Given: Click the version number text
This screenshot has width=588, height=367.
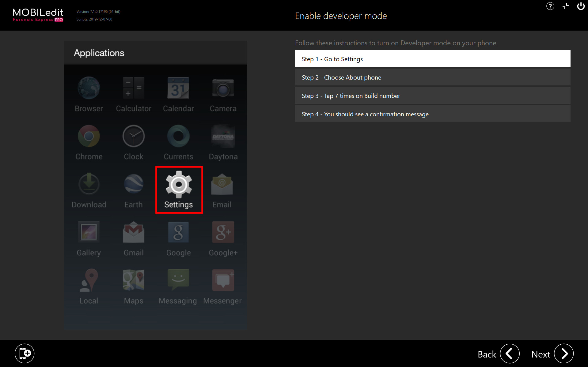Looking at the screenshot, I should [x=98, y=12].
